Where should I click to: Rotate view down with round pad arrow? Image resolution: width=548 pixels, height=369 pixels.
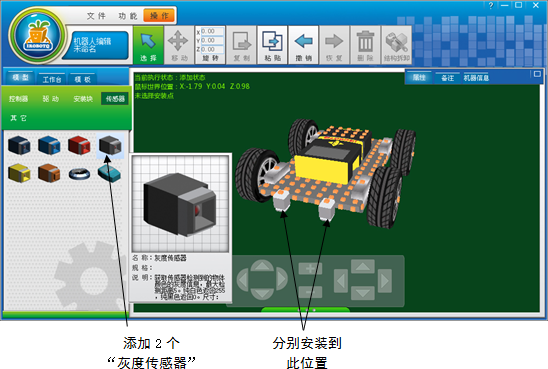(x=262, y=294)
